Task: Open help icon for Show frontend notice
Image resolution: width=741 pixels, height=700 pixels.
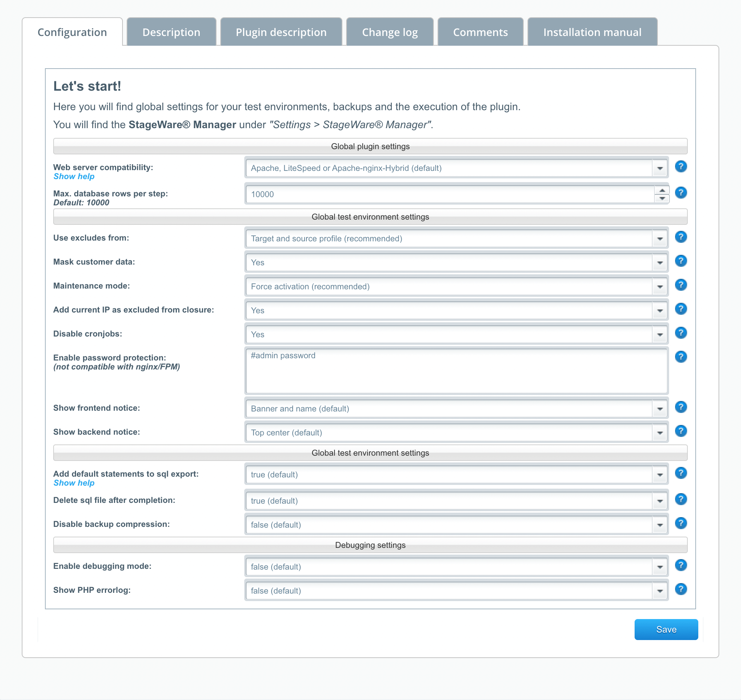Action: [681, 407]
